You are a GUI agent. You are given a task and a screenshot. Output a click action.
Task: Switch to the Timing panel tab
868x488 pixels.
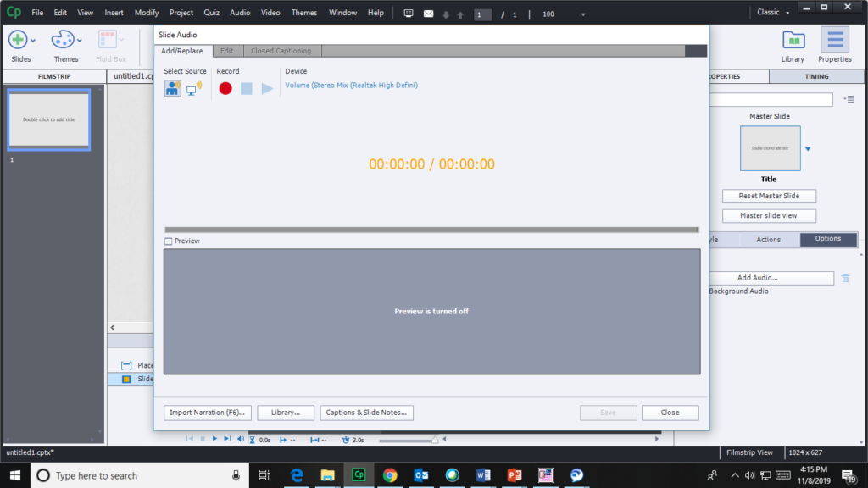pyautogui.click(x=816, y=76)
